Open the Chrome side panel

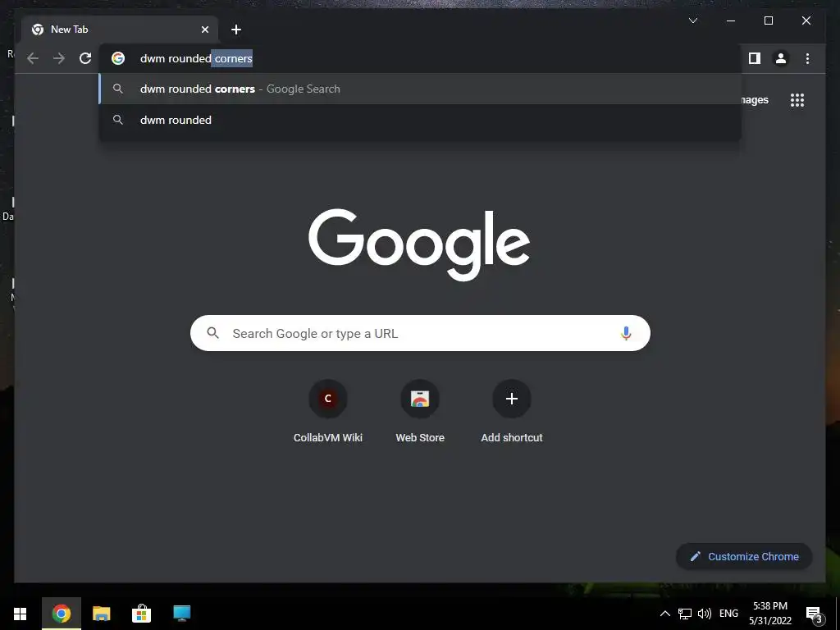pyautogui.click(x=755, y=58)
